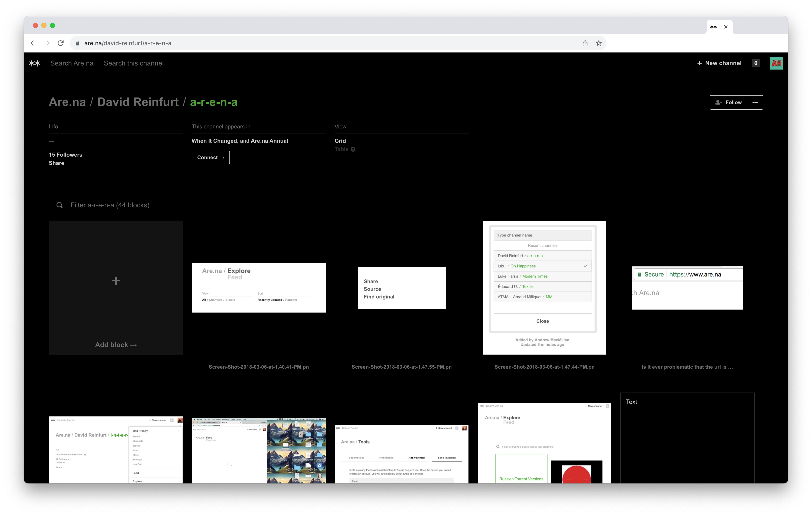Switch channel view to Table
Viewport: 812px width, 515px height.
click(341, 149)
